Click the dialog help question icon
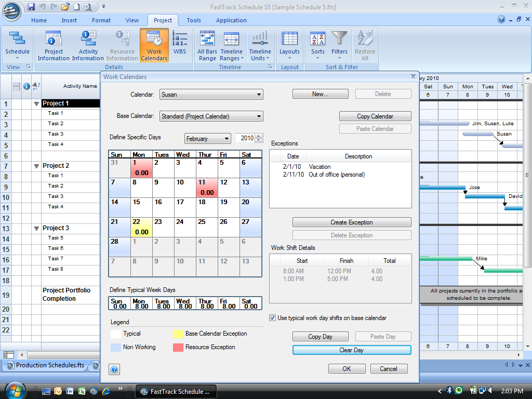The image size is (532, 399). point(115,369)
